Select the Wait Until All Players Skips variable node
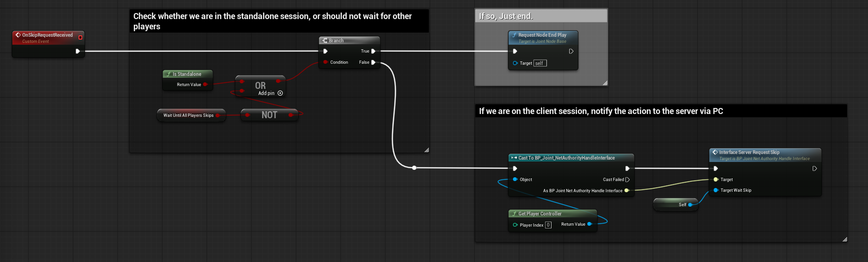This screenshot has height=262, width=868. [189, 115]
